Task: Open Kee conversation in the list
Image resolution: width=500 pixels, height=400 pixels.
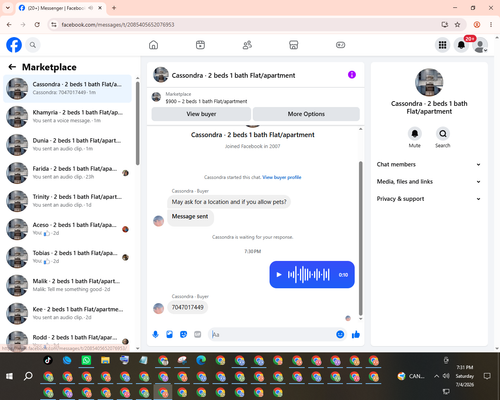Action: 67,313
